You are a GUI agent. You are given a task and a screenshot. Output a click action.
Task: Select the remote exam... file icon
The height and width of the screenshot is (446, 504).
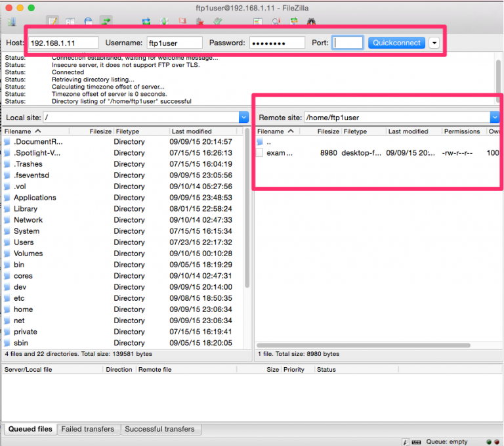click(x=260, y=153)
